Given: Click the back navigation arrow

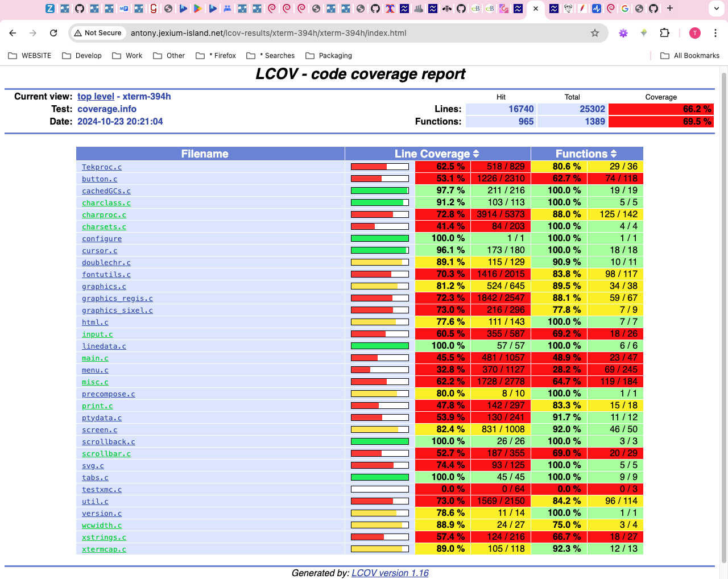Looking at the screenshot, I should pyautogui.click(x=13, y=33).
